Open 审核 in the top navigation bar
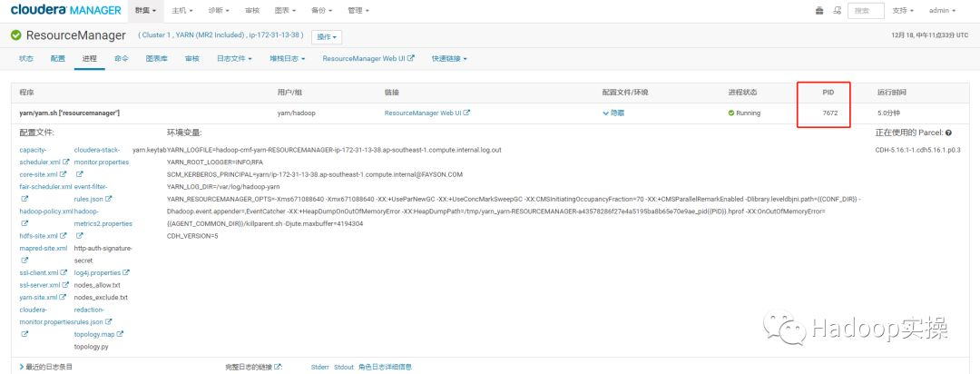The width and height of the screenshot is (980, 374). [252, 11]
